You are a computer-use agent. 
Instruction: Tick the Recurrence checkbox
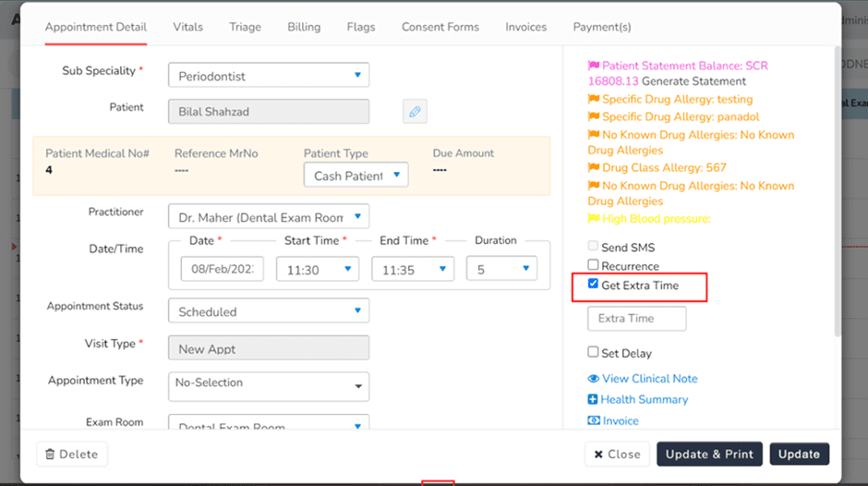pyautogui.click(x=593, y=265)
